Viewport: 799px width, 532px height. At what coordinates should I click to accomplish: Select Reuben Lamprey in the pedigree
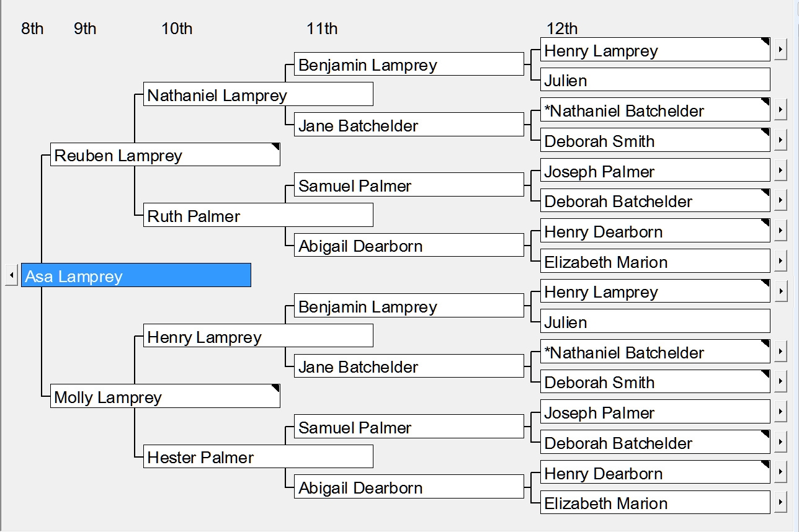tap(164, 155)
